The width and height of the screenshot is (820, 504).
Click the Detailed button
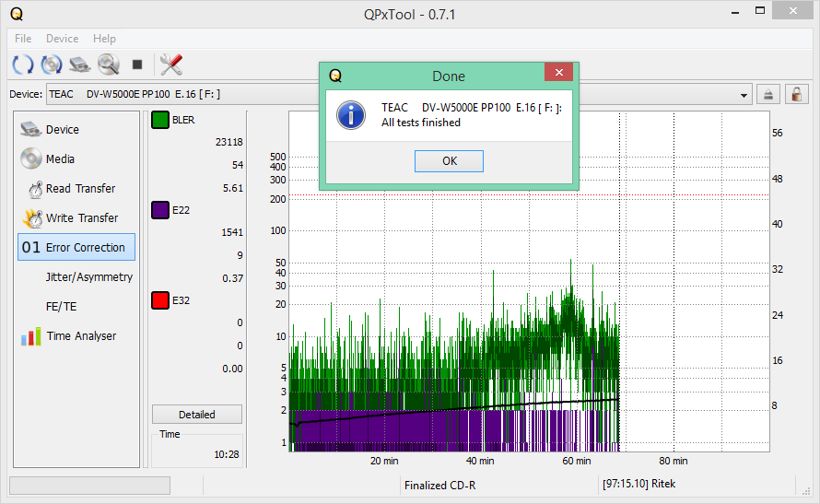click(196, 415)
